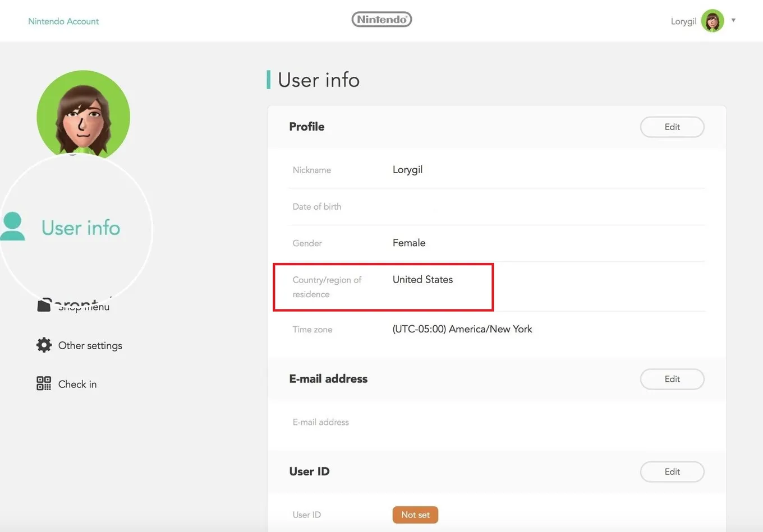Select the Check in QR code icon
This screenshot has height=532, width=763.
click(x=44, y=383)
